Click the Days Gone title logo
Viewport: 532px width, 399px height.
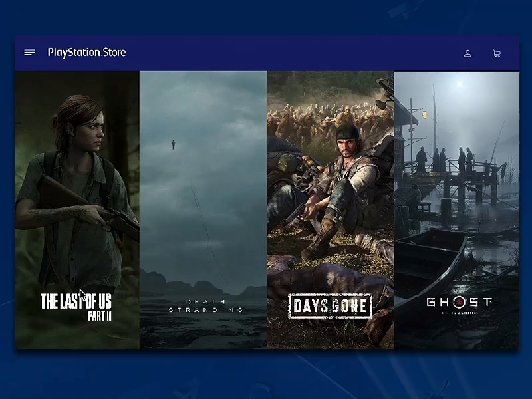click(330, 305)
